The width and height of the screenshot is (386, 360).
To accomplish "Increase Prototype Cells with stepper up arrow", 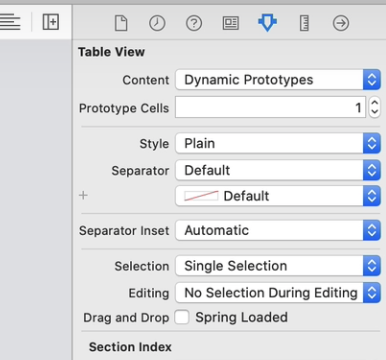I will click(x=375, y=103).
